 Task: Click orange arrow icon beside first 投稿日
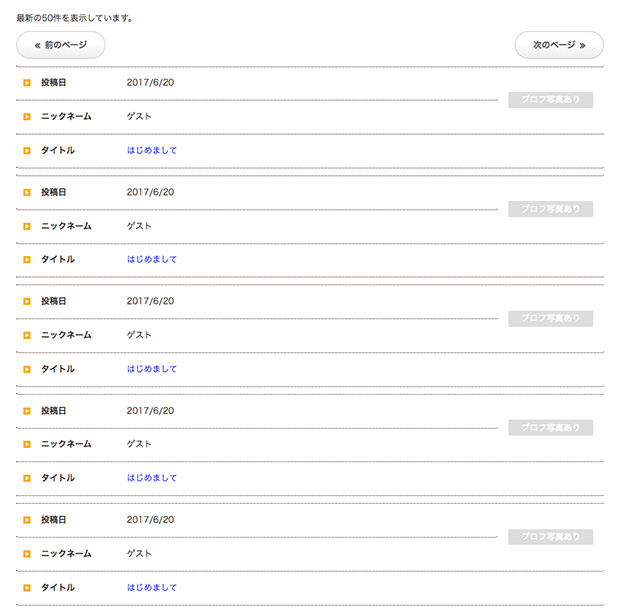(x=27, y=83)
